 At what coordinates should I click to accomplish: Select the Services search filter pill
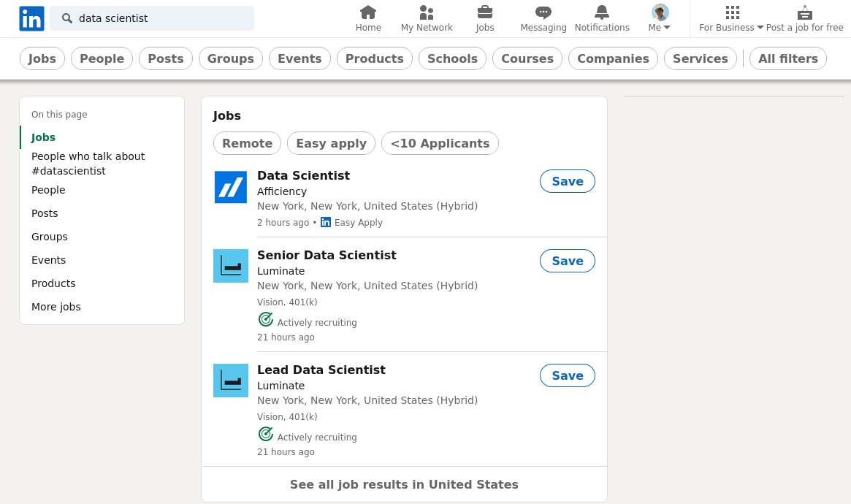coord(701,58)
